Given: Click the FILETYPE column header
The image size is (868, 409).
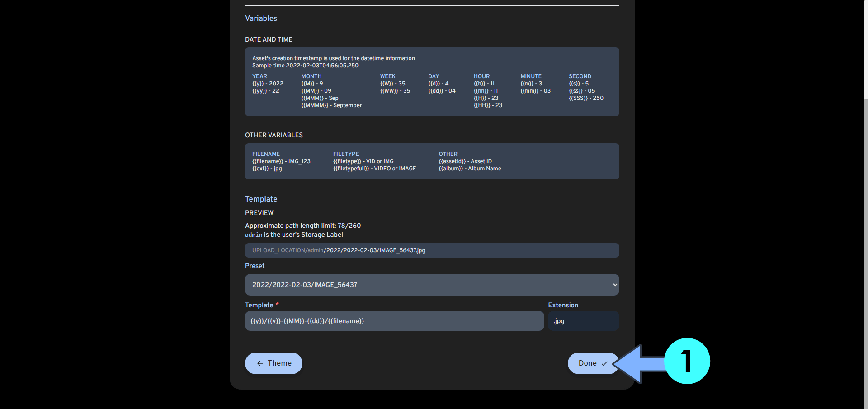Looking at the screenshot, I should (x=346, y=154).
